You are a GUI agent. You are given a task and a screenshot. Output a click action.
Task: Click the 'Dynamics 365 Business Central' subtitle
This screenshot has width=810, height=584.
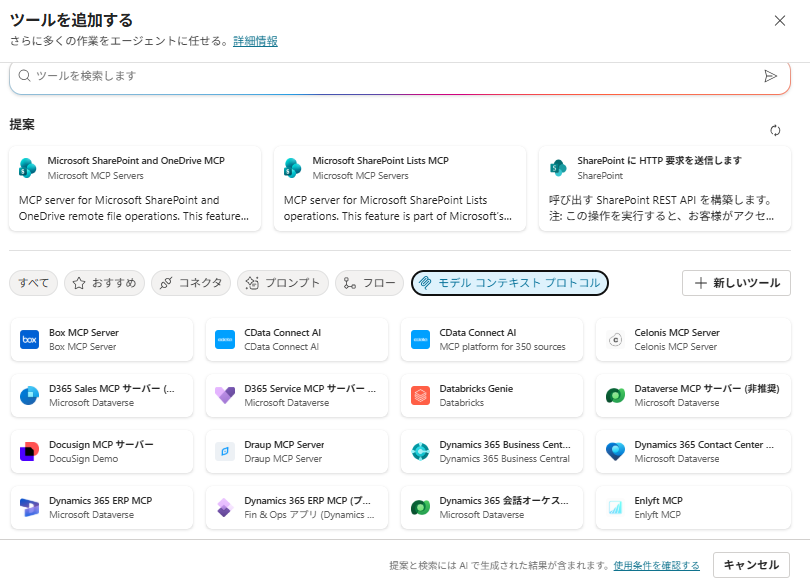(505, 459)
